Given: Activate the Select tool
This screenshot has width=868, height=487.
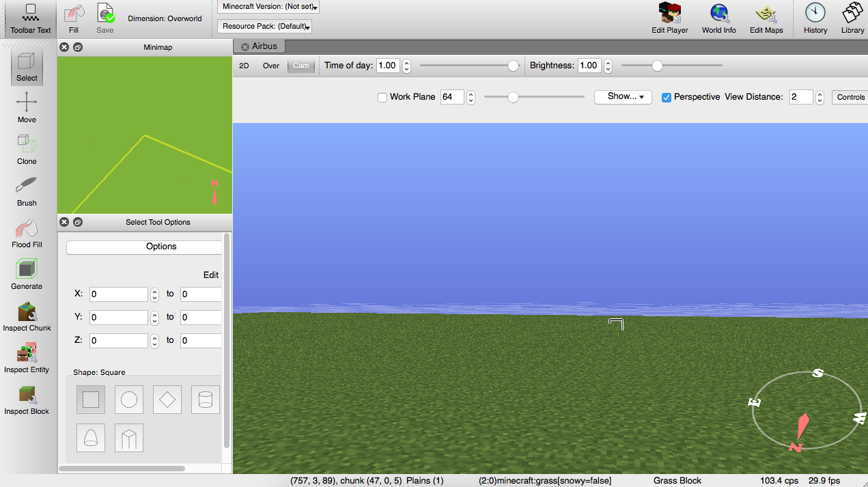Looking at the screenshot, I should (27, 66).
